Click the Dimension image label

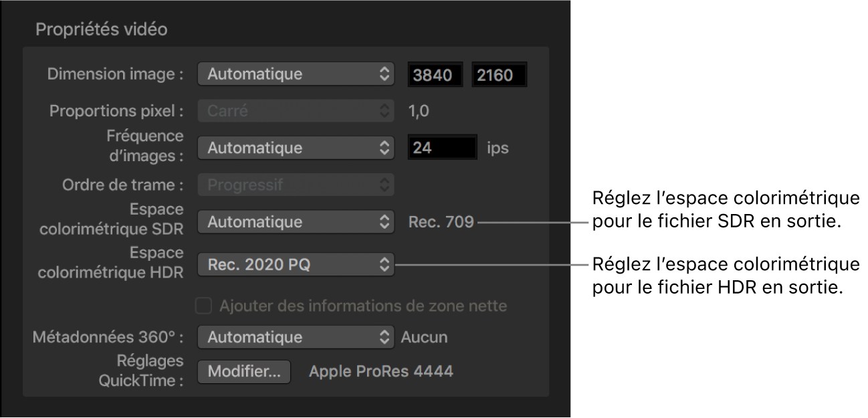tap(115, 74)
